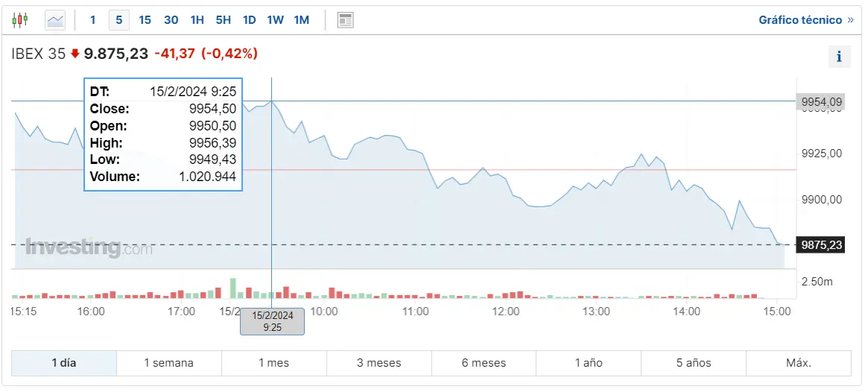Click the Investing.com watermark logo
Screen dimensions: 868x392
click(x=89, y=248)
